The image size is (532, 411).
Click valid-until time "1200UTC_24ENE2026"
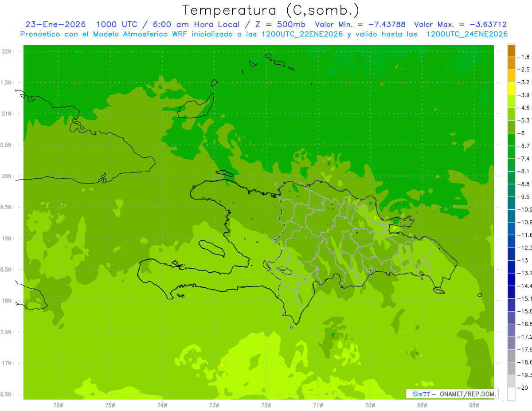(467, 34)
